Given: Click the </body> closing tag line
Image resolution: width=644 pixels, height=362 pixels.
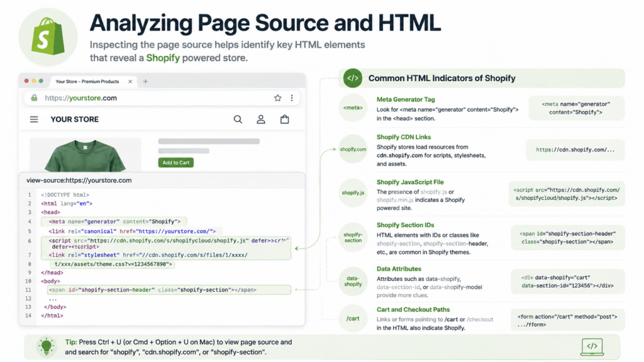Looking at the screenshot, I should coord(55,307).
